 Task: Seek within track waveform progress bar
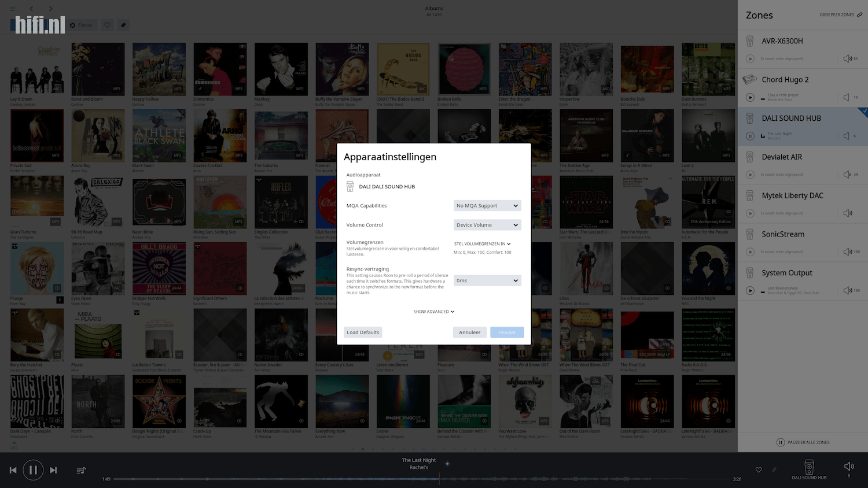pos(421,479)
